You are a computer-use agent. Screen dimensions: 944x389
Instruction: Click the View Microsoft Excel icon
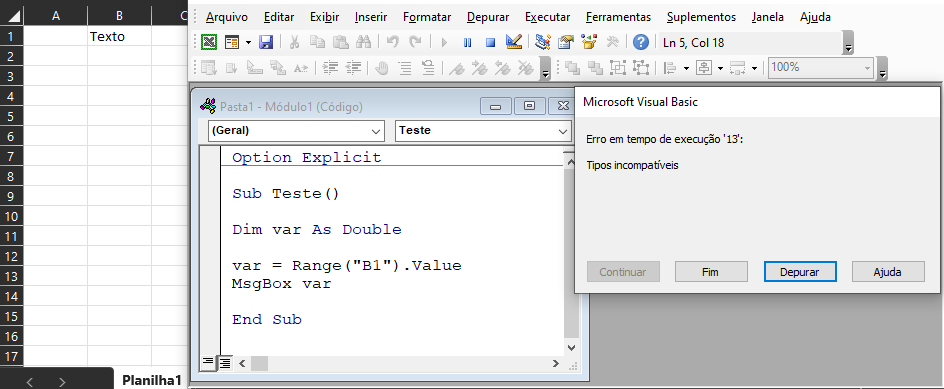(209, 42)
